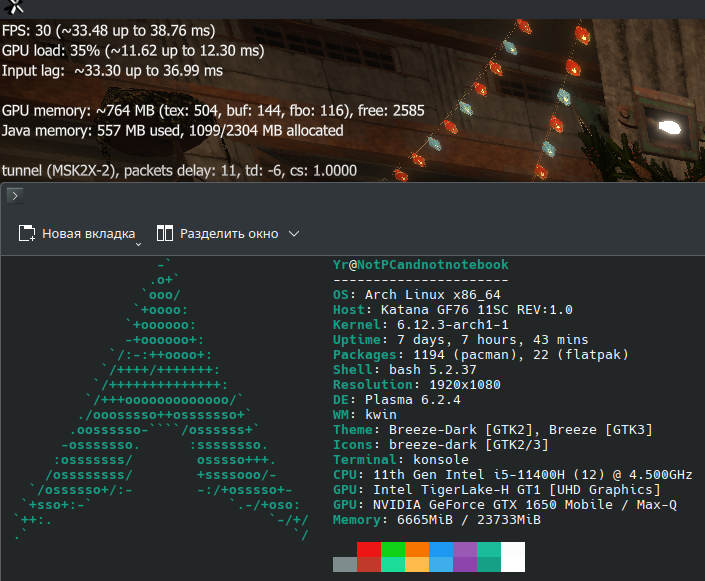Click the GPU load: 35% overlay line
This screenshot has height=581, width=705.
click(x=133, y=50)
